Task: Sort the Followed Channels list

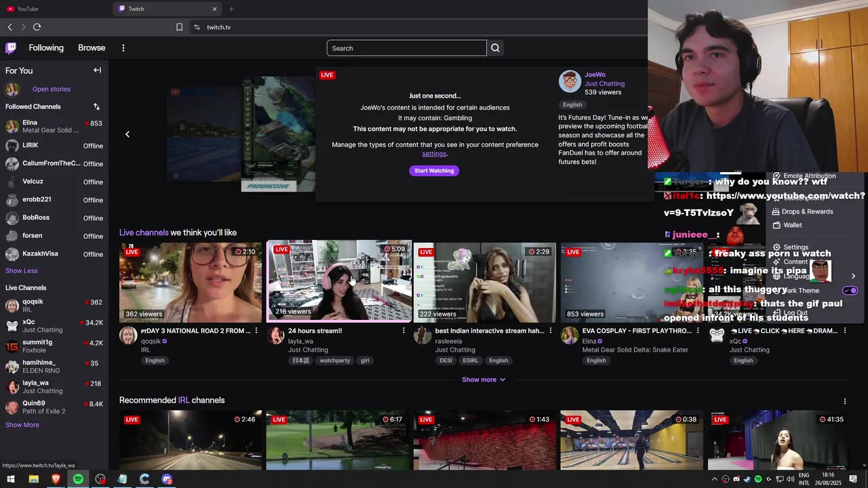Action: coord(96,106)
